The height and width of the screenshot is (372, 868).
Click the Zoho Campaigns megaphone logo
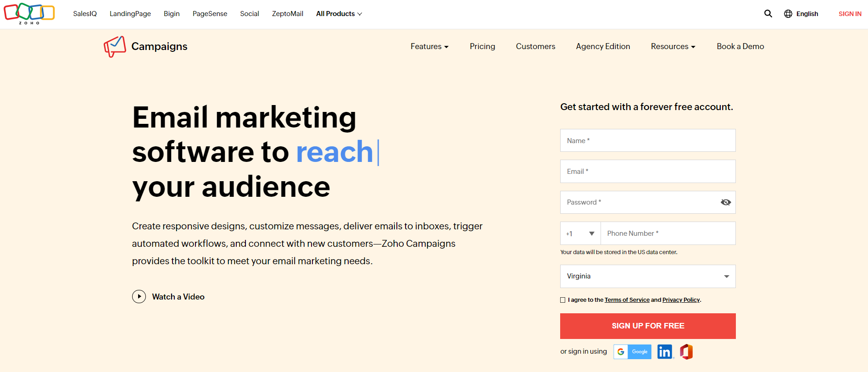tap(115, 46)
